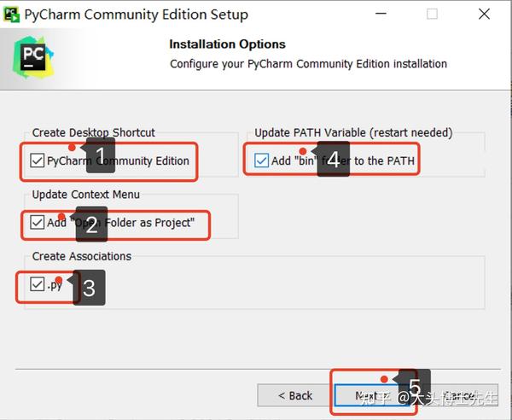The height and width of the screenshot is (420, 512).
Task: Uncheck Add "Open Folder as Project" option
Action: pos(37,223)
